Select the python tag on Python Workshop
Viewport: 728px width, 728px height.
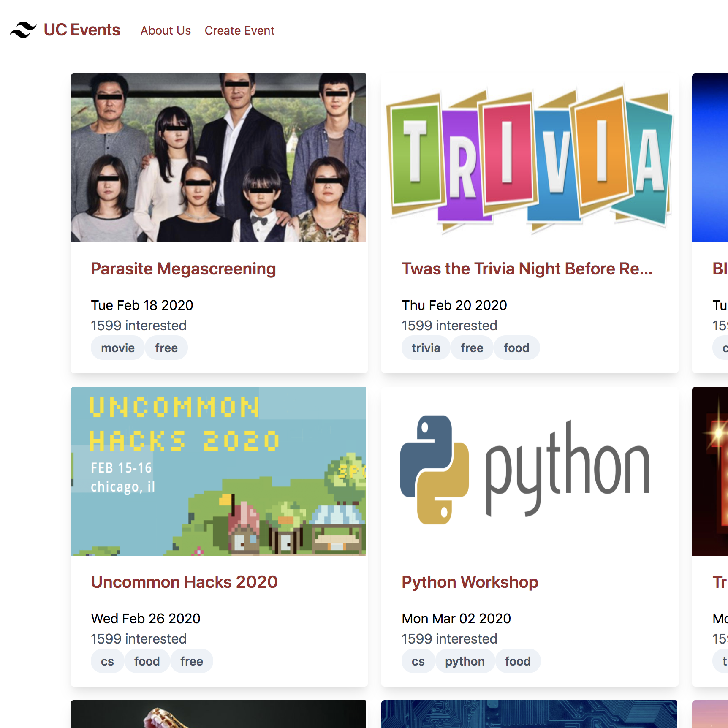tap(465, 661)
